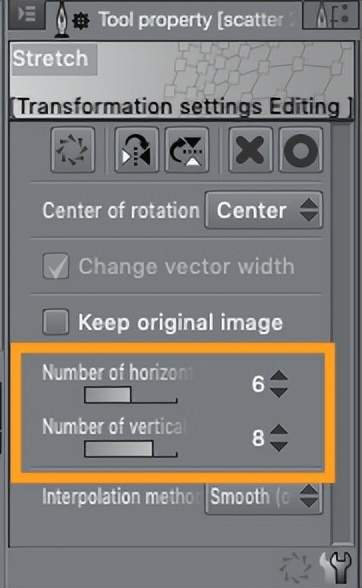Cancel transformation with the X icon
The image size is (362, 588).
251,150
